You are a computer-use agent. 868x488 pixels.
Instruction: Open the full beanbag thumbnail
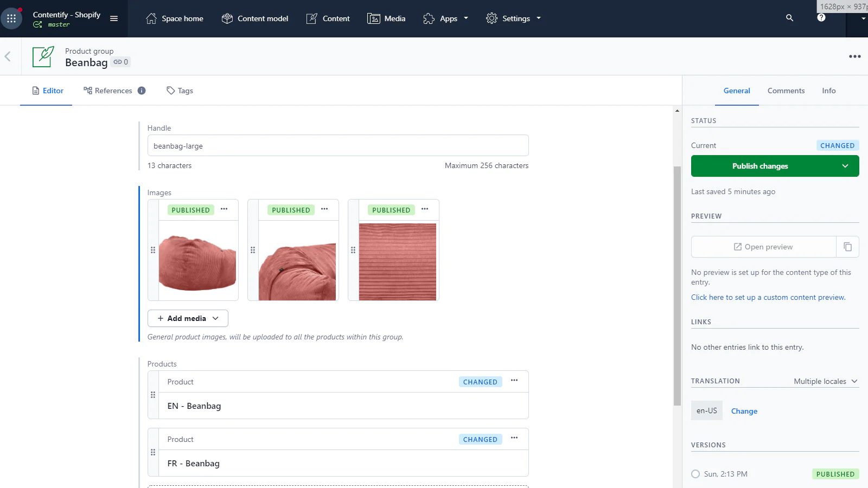(x=197, y=261)
